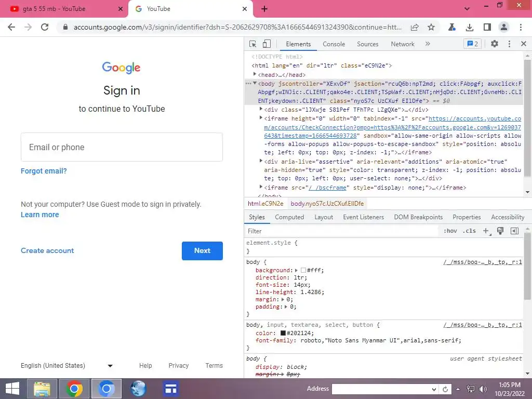Toggle Chrome side panel icon
Screen dimensions: 532x399
[487, 27]
